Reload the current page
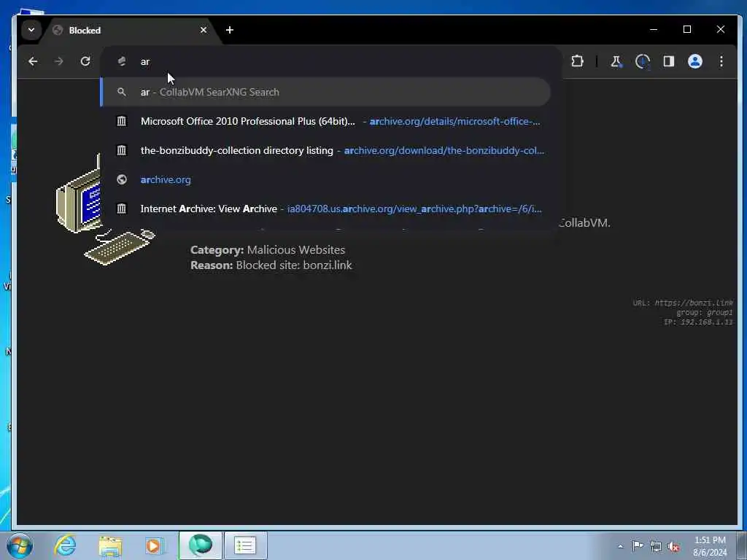This screenshot has width=747, height=560. tap(85, 61)
